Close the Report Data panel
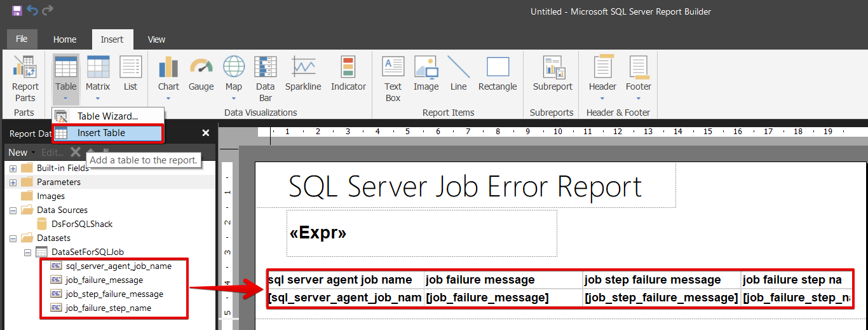Viewport: 868px width, 330px height. (x=205, y=133)
